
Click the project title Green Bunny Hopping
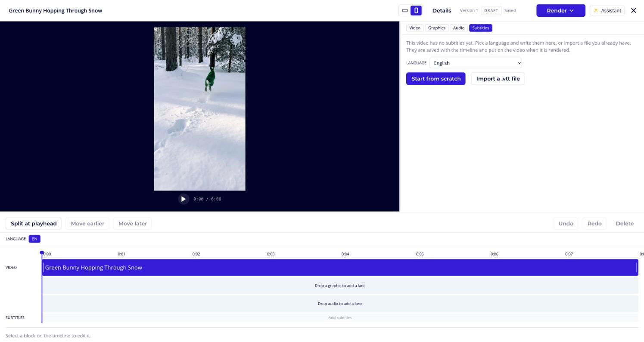(55, 10)
